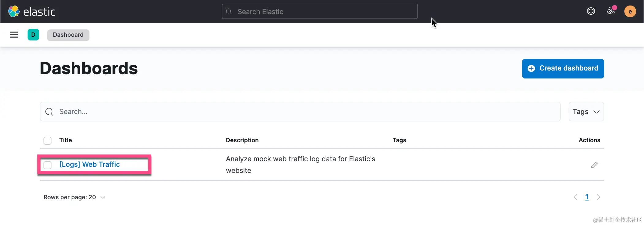Toggle the select-all checkbox in table header

pos(47,140)
